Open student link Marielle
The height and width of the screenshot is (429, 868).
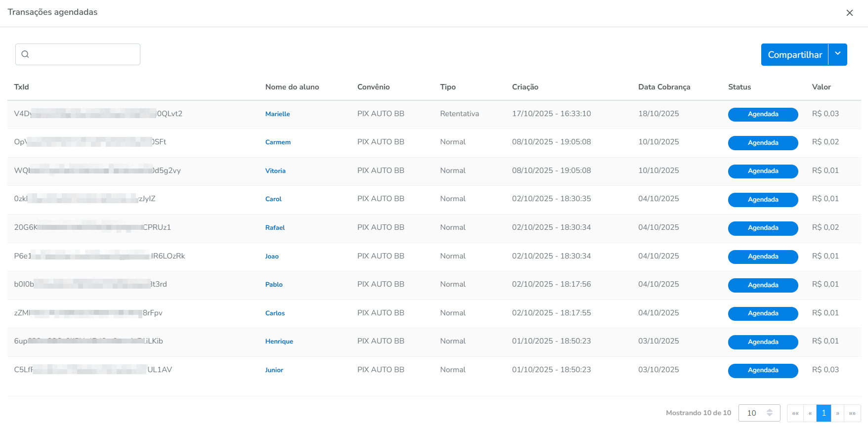[277, 114]
